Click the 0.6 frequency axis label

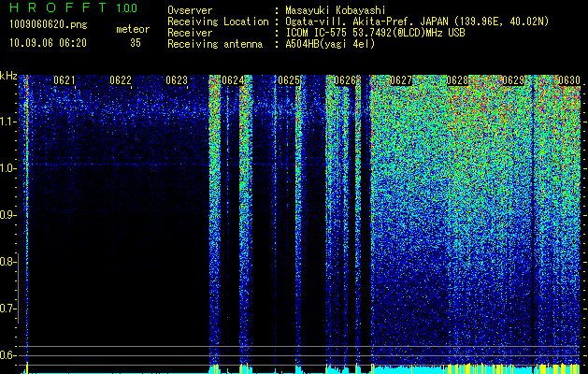click(7, 355)
